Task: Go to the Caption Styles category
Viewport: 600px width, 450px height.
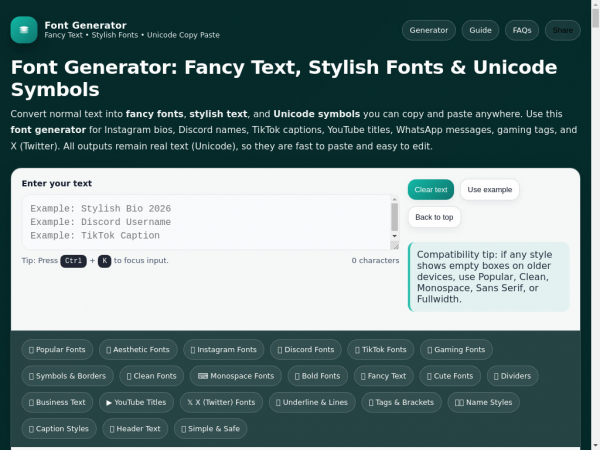Action: click(59, 429)
